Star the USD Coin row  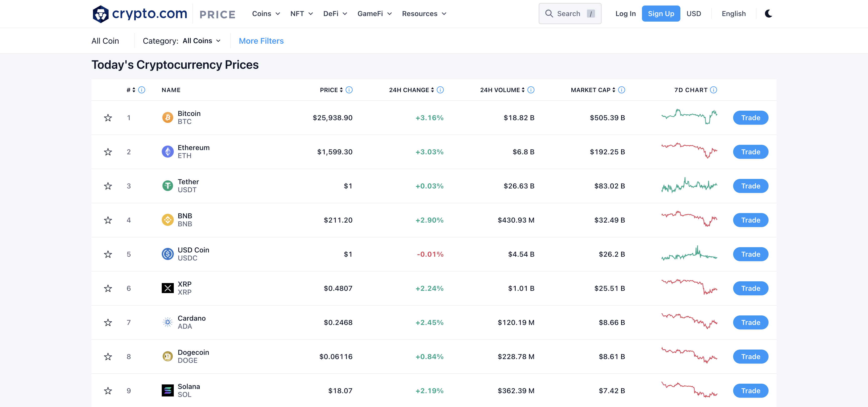click(x=108, y=254)
